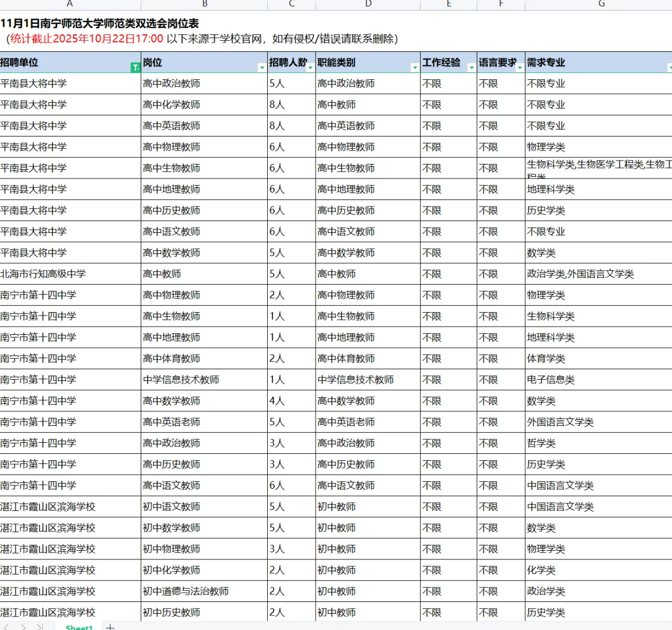Select the 化学类 cell

click(598, 570)
